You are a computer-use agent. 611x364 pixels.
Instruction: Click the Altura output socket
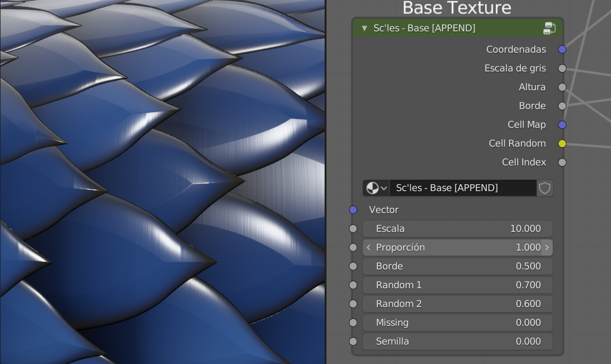pos(562,86)
